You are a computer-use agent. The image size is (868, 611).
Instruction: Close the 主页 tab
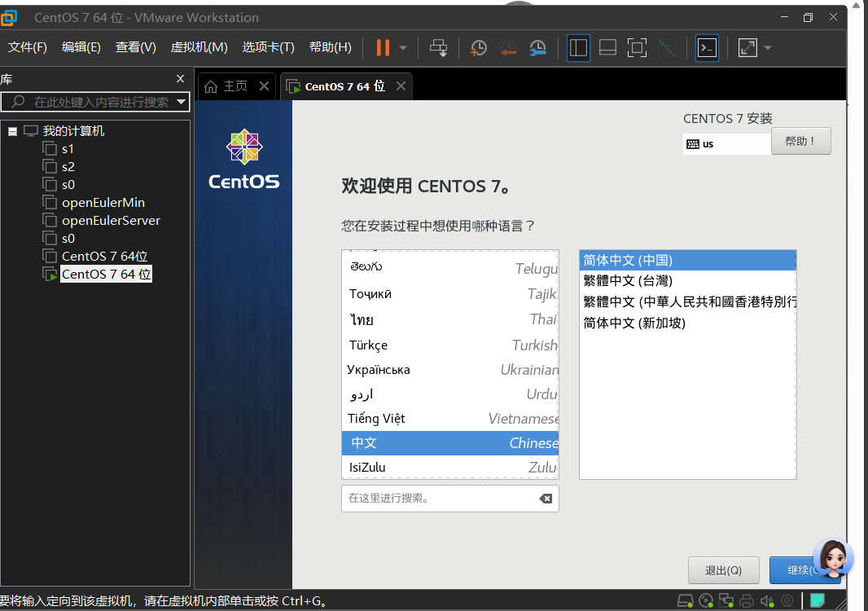click(264, 86)
